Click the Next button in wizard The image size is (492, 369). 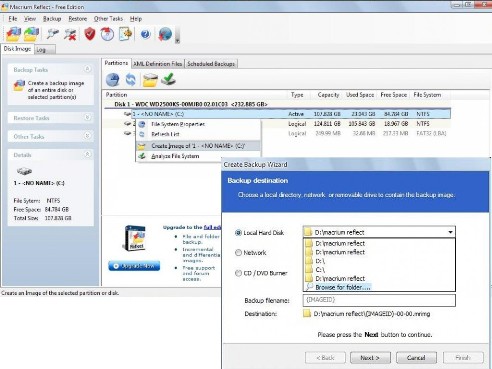[x=370, y=358]
